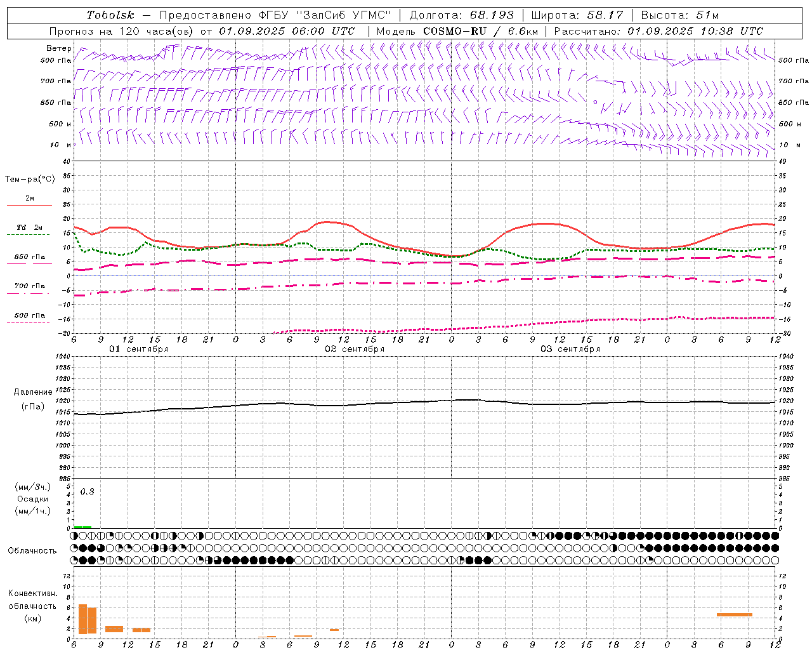The image size is (812, 650).
Task: Click the '(мм/1ч.)' unit label
Action: (x=33, y=511)
